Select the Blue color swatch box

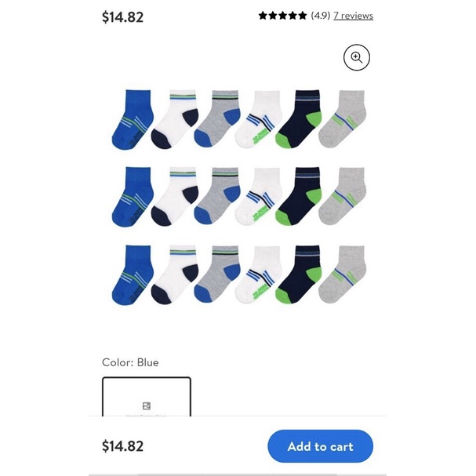tap(147, 397)
